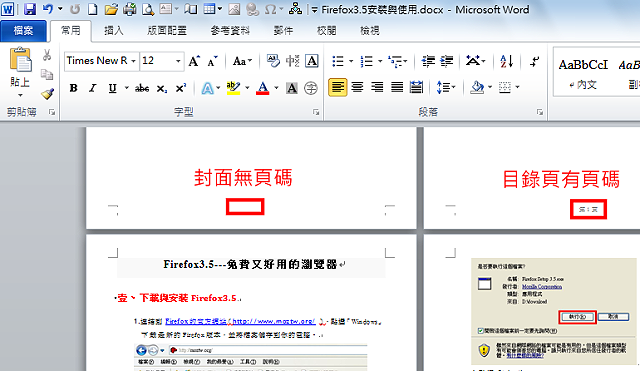Viewport: 640px width, 371px height.
Task: Apply the red font color swatch
Action: 262,88
